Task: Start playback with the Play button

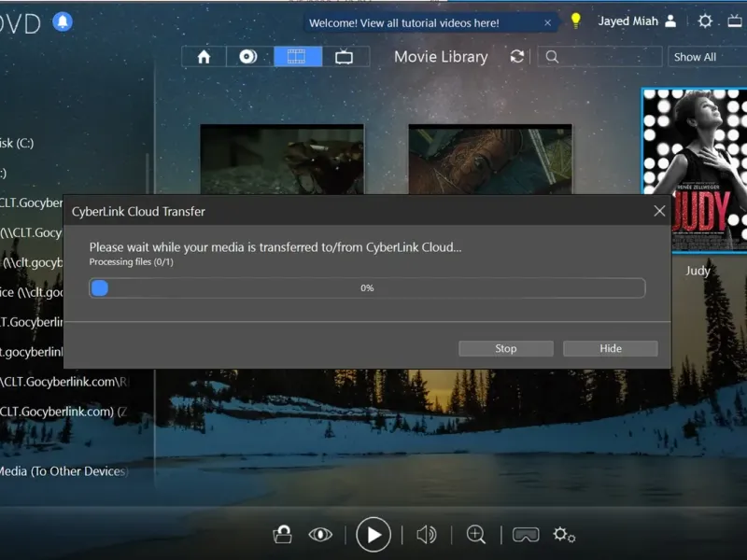Action: point(373,535)
